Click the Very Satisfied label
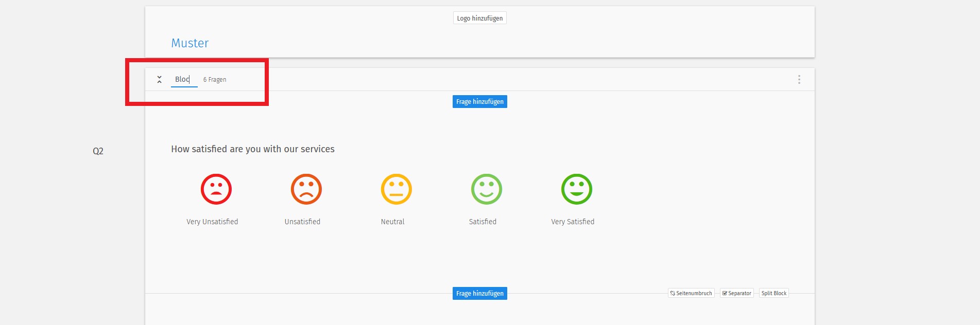The height and width of the screenshot is (325, 980). [x=573, y=222]
